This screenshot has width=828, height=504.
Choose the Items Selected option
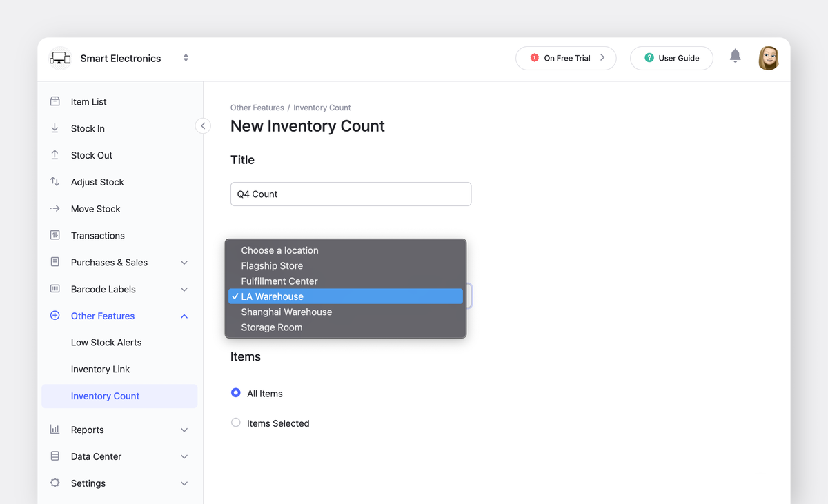235,423
